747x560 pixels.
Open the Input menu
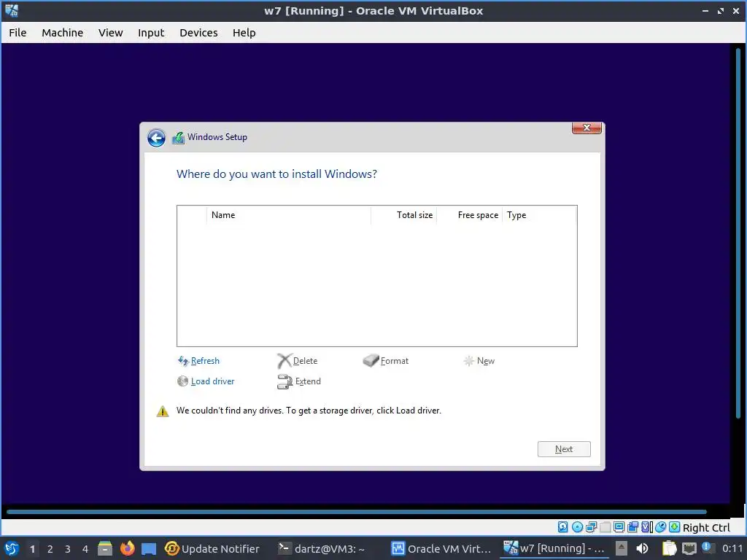coord(151,33)
